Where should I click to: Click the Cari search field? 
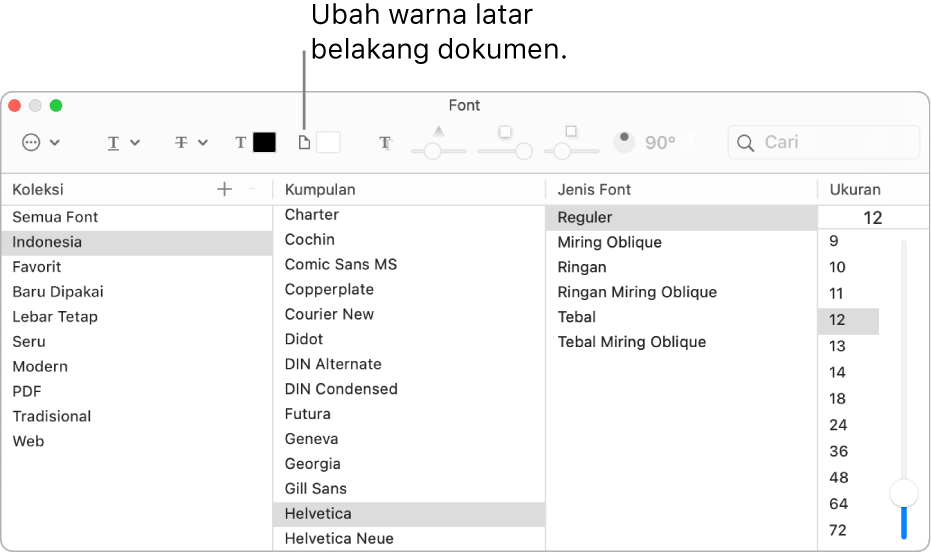[824, 143]
